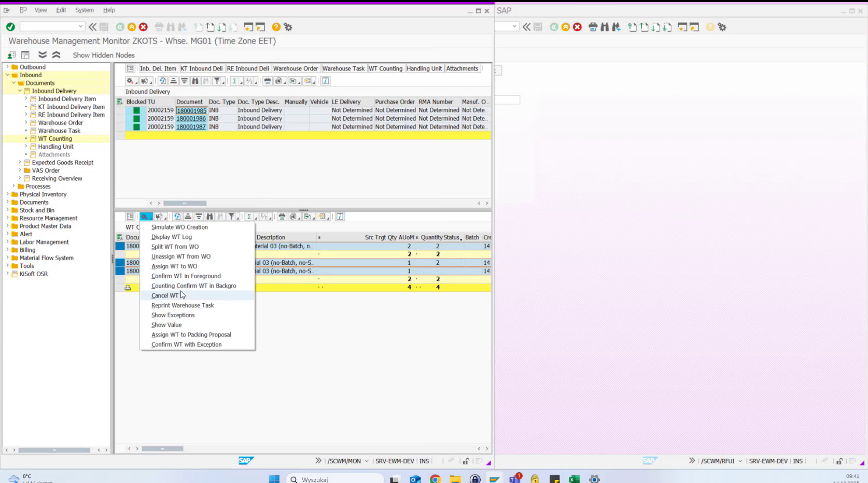Expand all nodes with the double-chevron-down icon
Viewport: 868px width, 483px height.
tap(43, 54)
